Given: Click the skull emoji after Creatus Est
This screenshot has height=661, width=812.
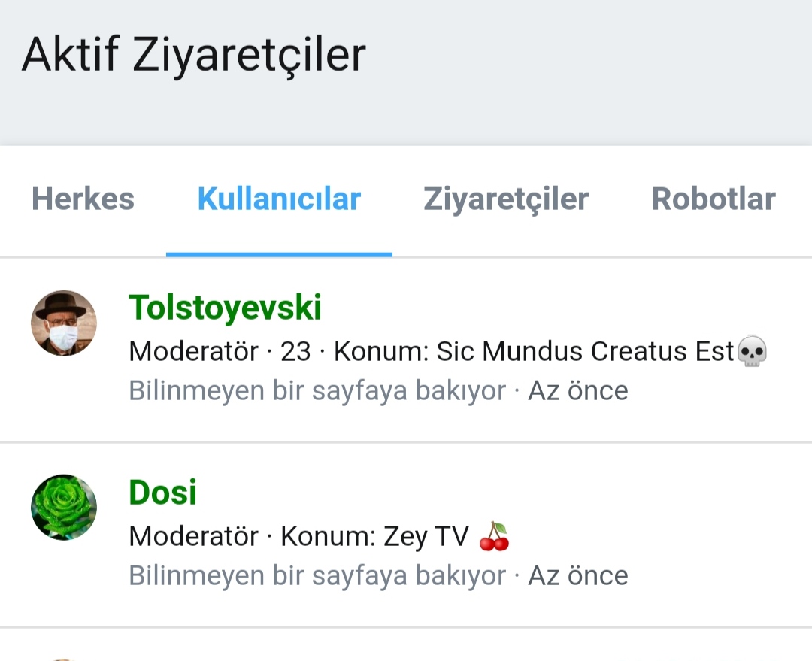Looking at the screenshot, I should pos(751,351).
